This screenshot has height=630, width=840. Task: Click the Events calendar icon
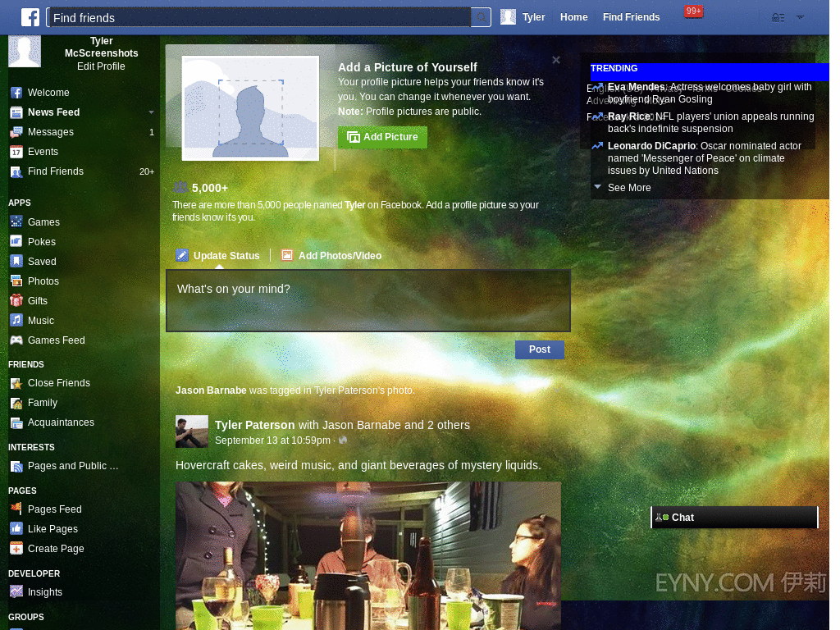(x=16, y=152)
